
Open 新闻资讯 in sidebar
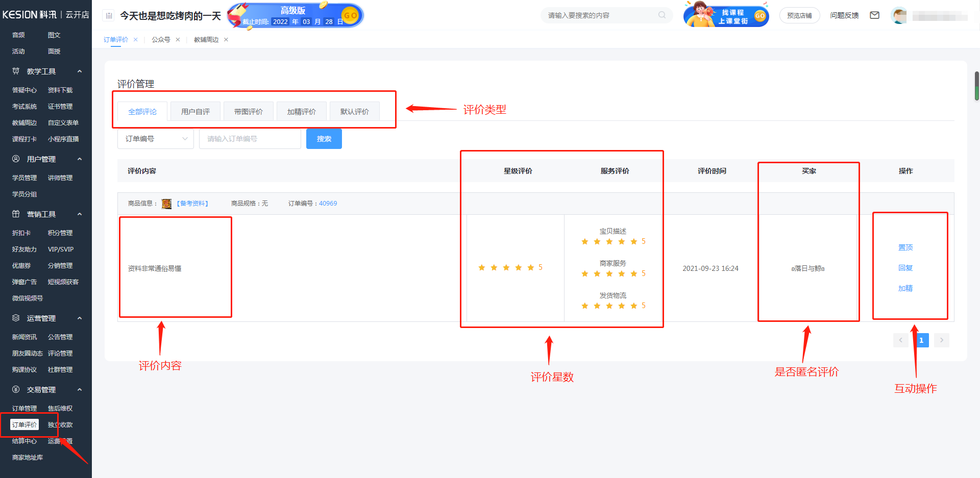coord(24,337)
